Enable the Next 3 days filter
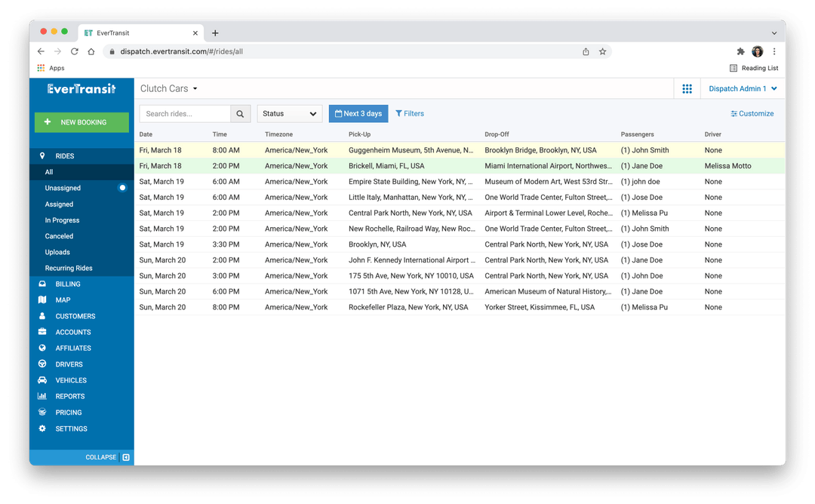The width and height of the screenshot is (815, 504). (x=358, y=112)
